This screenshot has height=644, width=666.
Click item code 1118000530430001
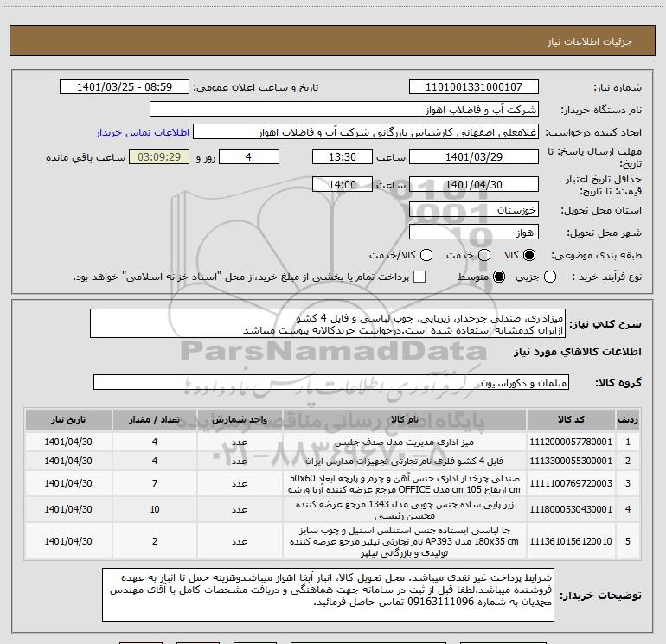pyautogui.click(x=571, y=509)
